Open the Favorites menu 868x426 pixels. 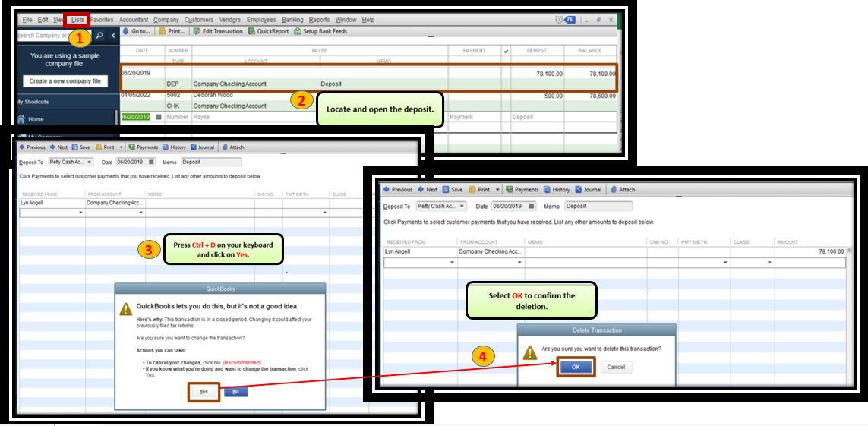(x=102, y=20)
